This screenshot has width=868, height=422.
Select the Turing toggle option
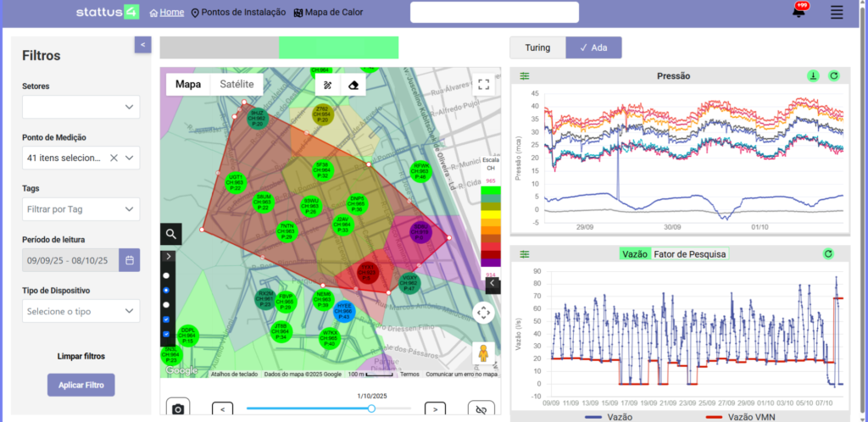pos(537,47)
